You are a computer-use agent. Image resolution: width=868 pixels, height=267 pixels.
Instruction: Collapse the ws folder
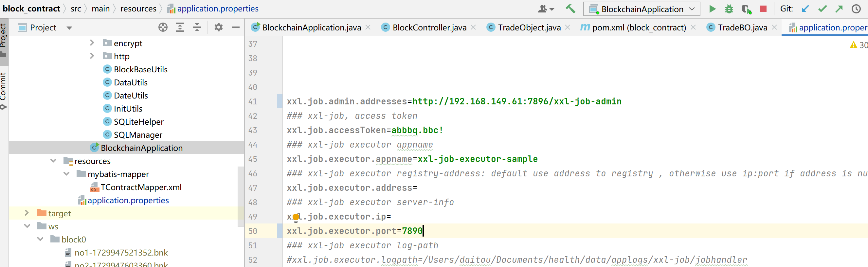click(27, 226)
